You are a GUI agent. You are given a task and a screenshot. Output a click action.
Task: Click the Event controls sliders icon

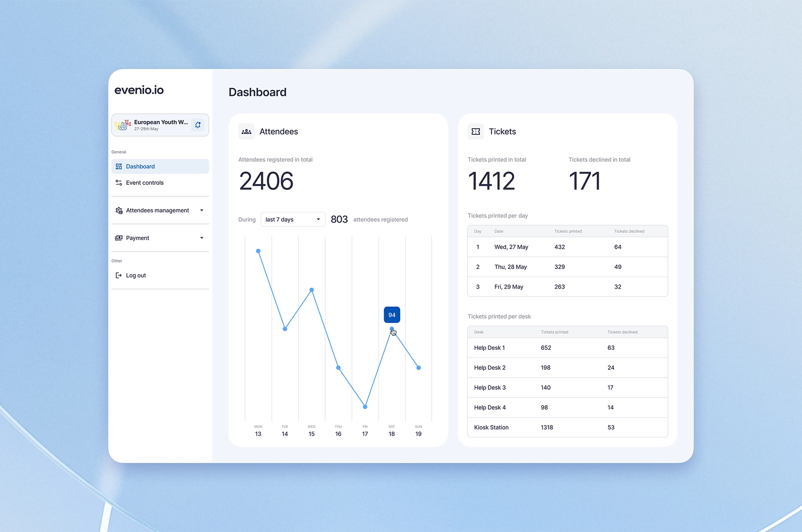[x=119, y=183]
